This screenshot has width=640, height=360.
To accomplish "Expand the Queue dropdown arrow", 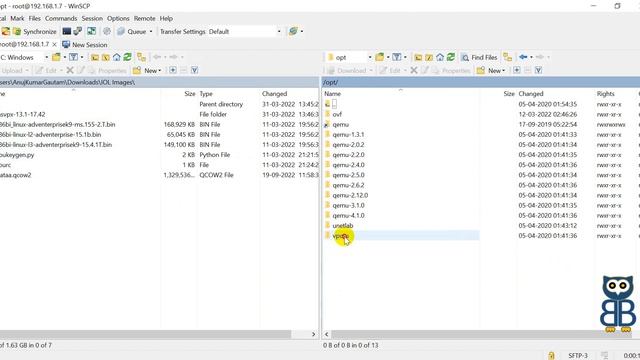I will pyautogui.click(x=151, y=31).
